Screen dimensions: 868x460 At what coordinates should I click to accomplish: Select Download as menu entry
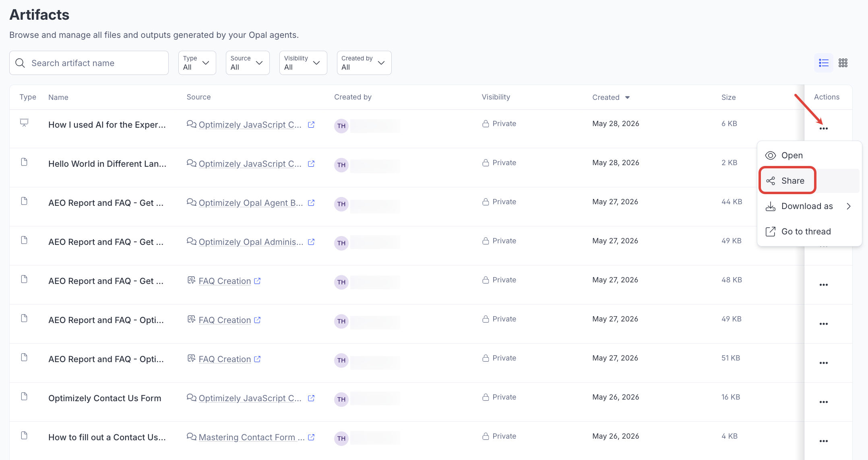(809, 206)
